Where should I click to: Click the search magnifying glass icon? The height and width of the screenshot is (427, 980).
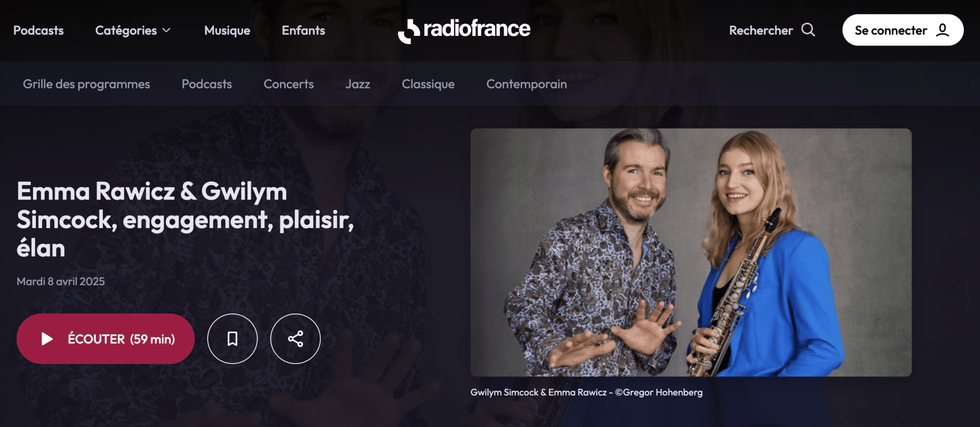[808, 30]
